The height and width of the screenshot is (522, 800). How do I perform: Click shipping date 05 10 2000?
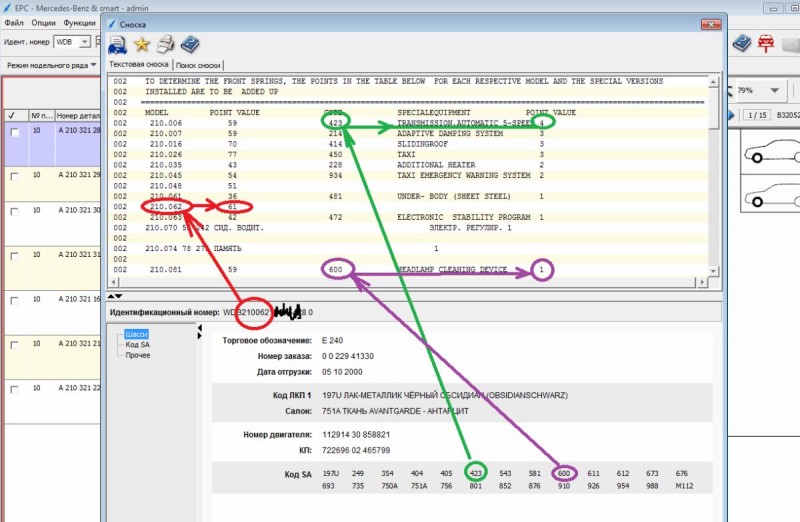click(342, 372)
